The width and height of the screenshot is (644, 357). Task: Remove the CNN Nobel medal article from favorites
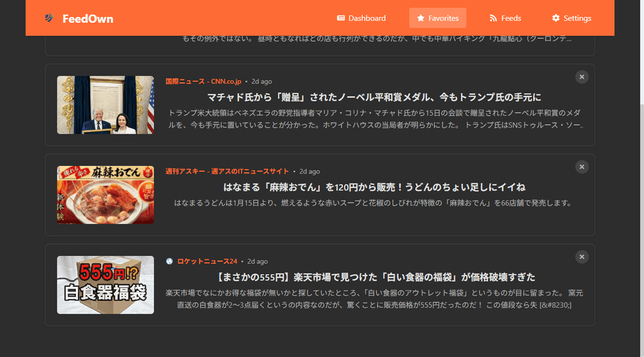[582, 77]
